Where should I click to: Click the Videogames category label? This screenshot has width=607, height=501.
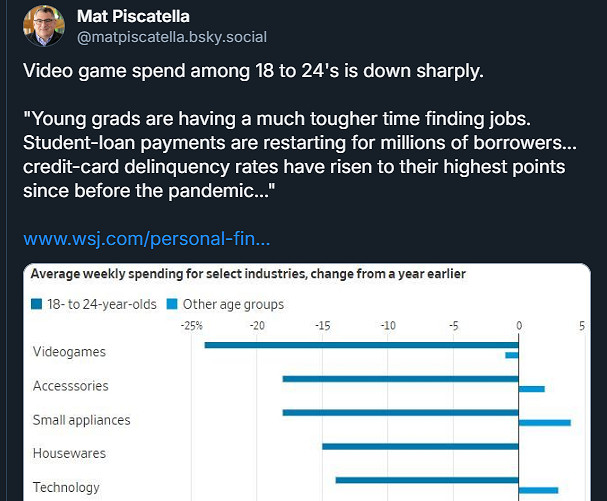point(69,352)
